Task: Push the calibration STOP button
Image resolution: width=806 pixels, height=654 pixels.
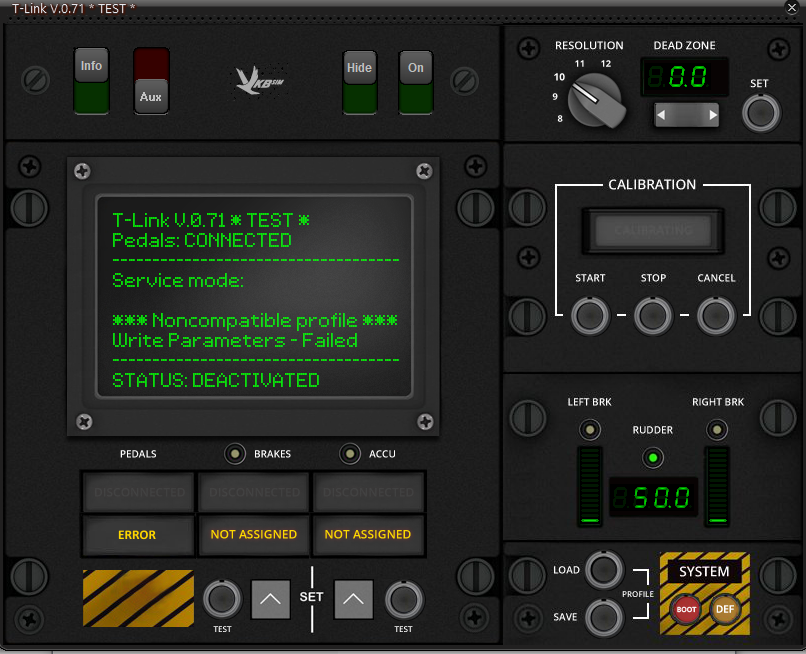Action: click(653, 315)
